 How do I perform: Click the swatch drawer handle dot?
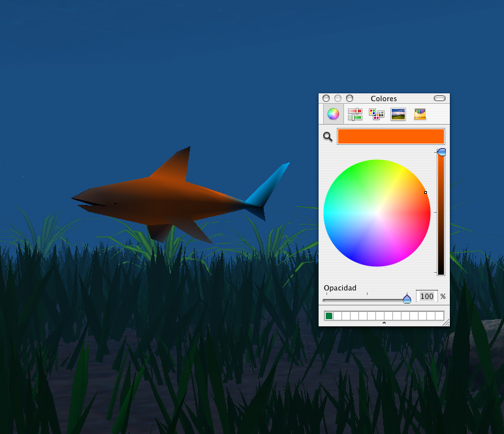coord(384,323)
